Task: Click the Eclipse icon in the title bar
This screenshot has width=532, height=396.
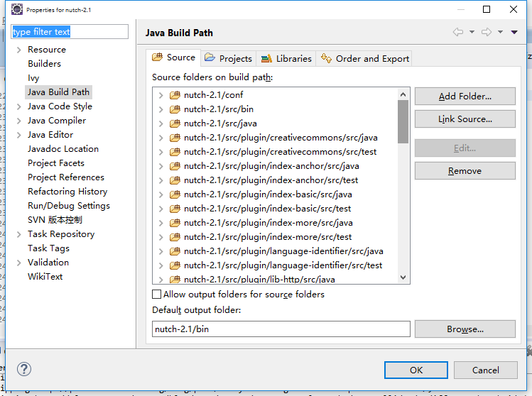Action: (x=16, y=9)
